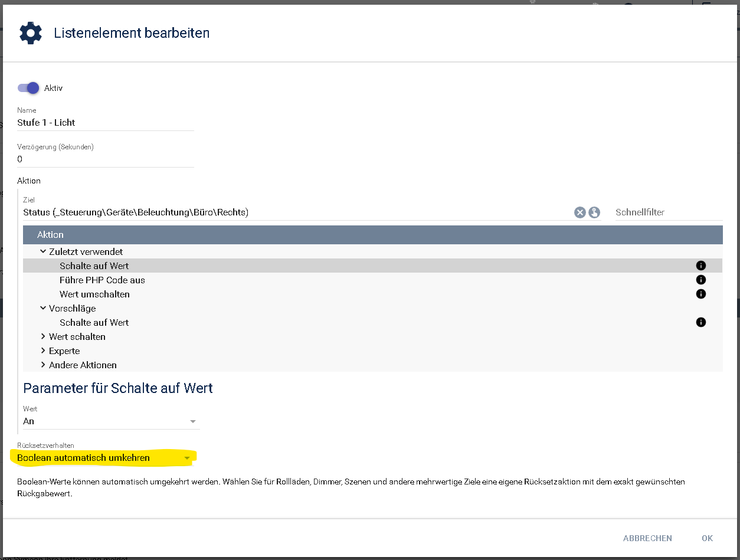Select Wert umschalten action
This screenshot has height=560, width=740.
pyautogui.click(x=373, y=294)
